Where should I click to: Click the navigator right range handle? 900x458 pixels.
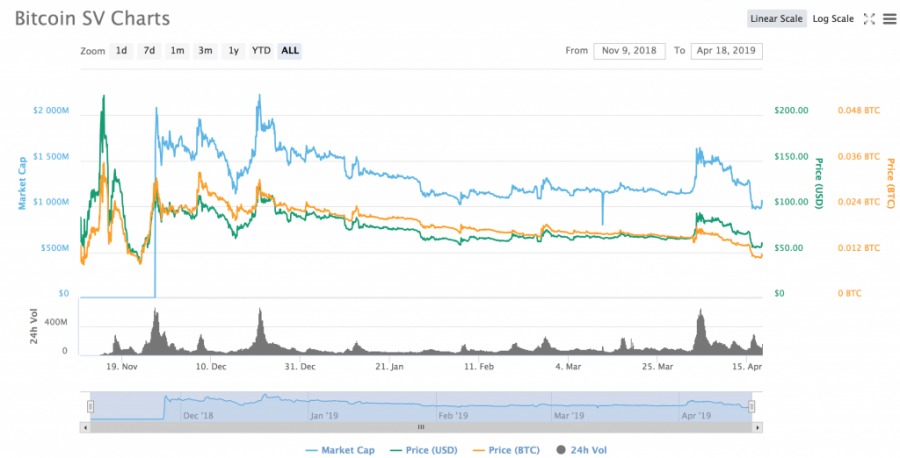tap(751, 407)
